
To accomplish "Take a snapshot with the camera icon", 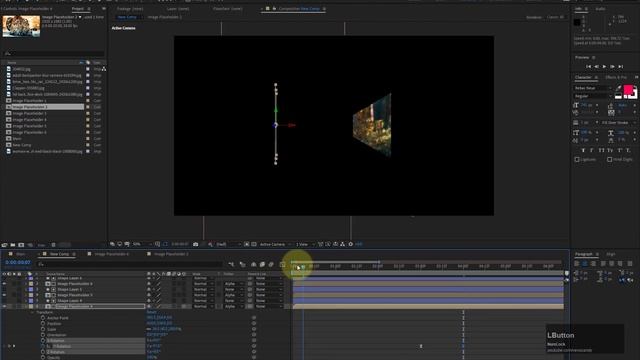I will click(x=196, y=244).
